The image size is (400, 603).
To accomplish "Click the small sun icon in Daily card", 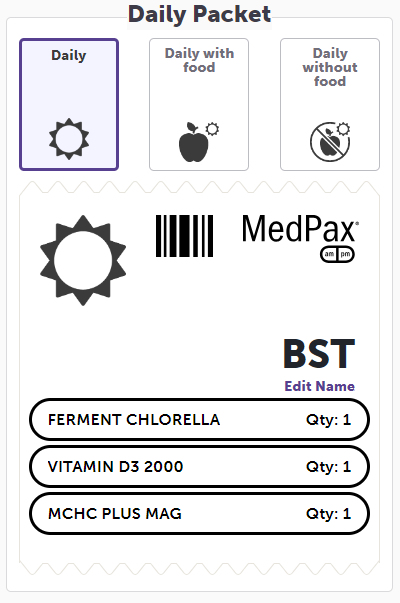I will [x=69, y=139].
